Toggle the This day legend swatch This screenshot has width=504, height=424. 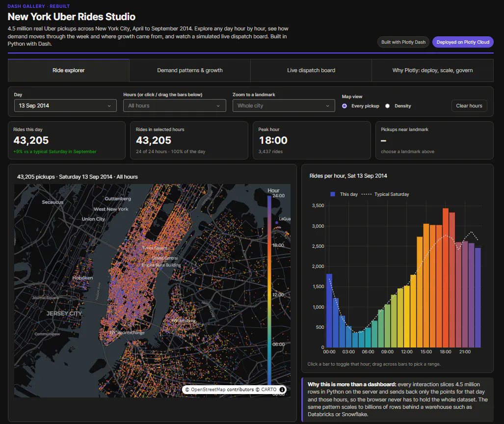pos(333,194)
